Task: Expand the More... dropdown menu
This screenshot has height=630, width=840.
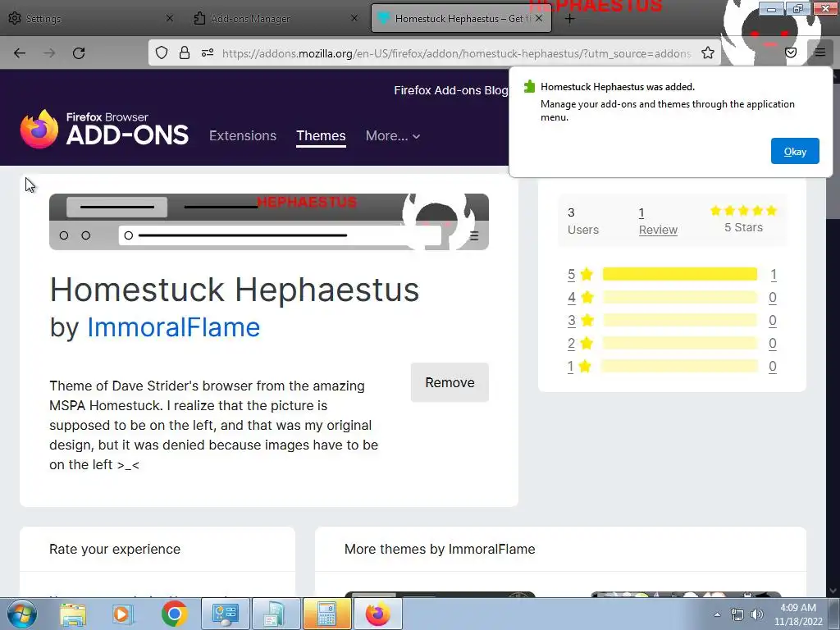Action: [x=393, y=135]
